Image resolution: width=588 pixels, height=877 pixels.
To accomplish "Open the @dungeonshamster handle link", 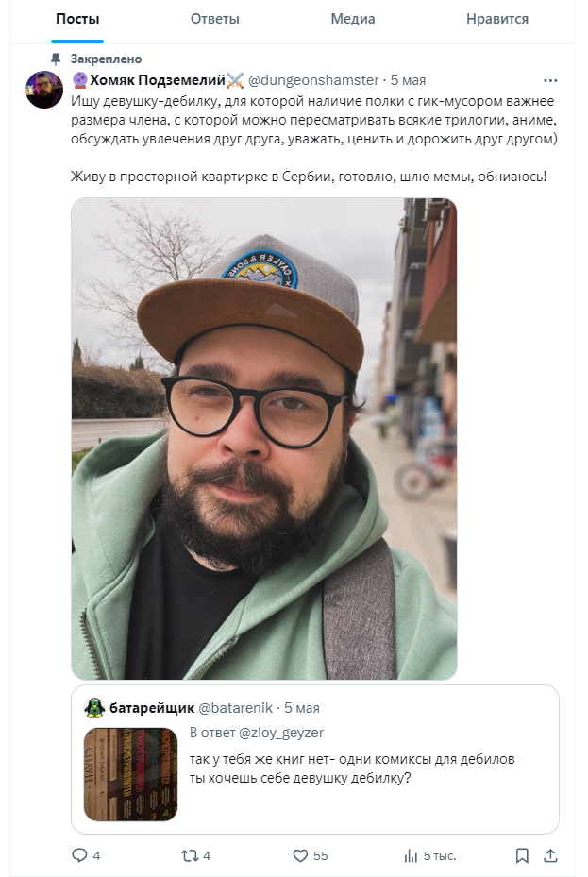I will click(313, 80).
